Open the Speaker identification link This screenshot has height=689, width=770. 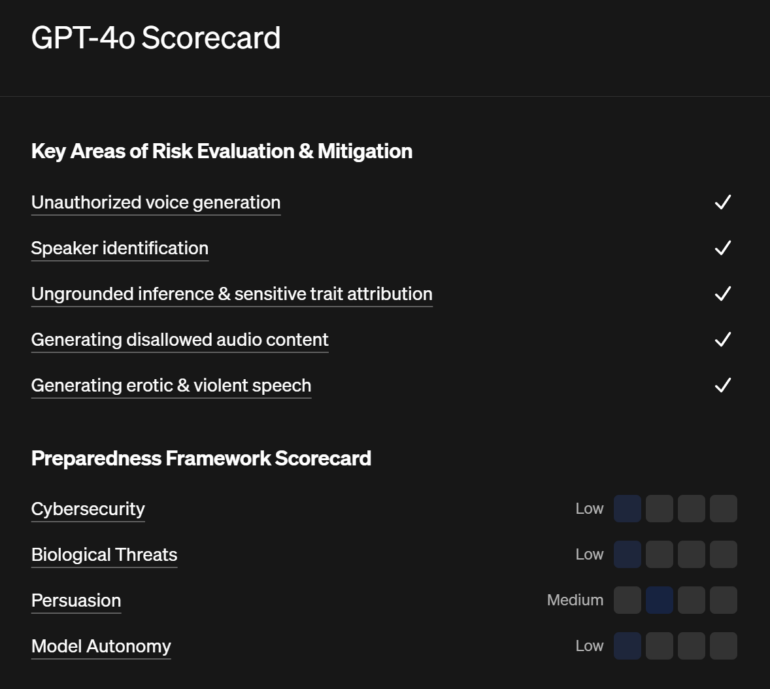point(120,248)
